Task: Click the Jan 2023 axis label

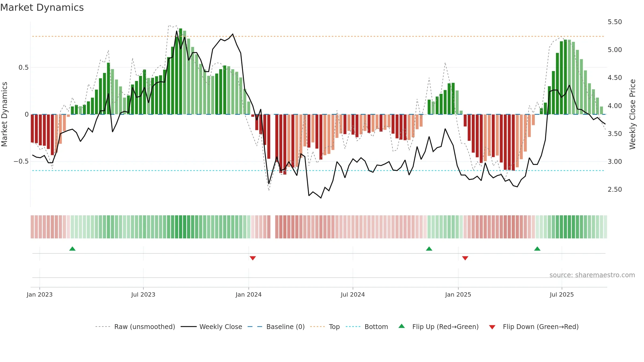Action: click(40, 294)
